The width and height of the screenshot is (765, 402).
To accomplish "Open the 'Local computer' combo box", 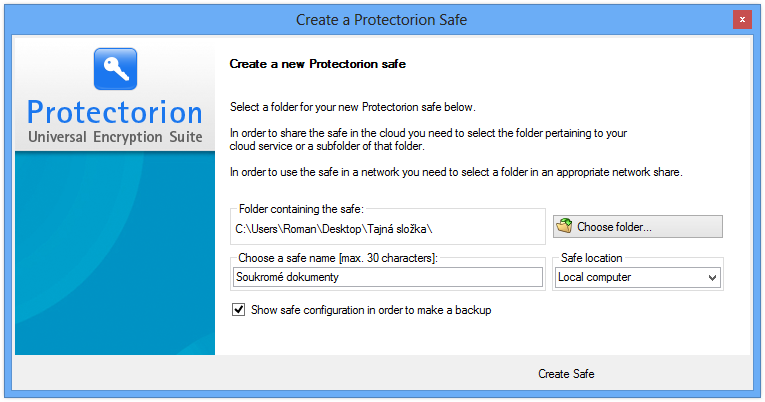I will coord(638,278).
